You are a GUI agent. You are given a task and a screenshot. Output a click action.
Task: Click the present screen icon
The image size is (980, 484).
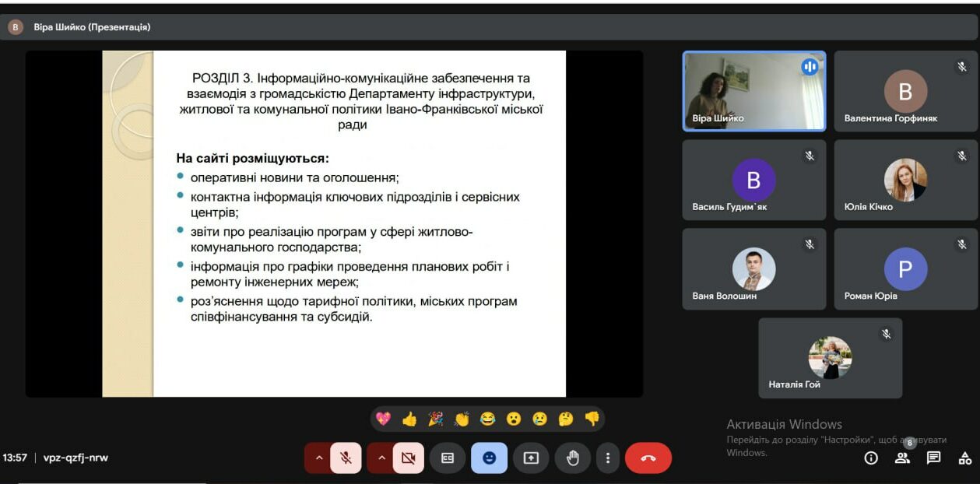point(531,458)
